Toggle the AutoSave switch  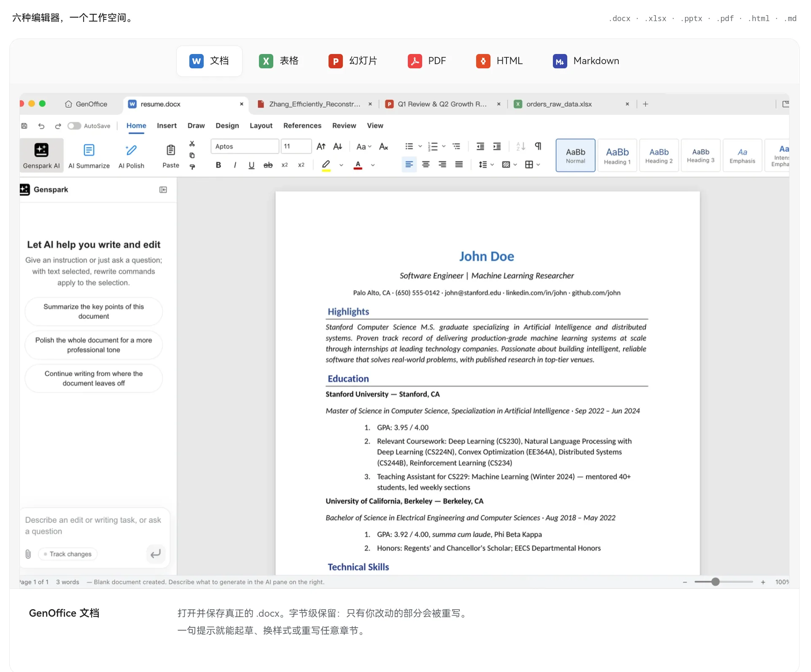pyautogui.click(x=74, y=126)
